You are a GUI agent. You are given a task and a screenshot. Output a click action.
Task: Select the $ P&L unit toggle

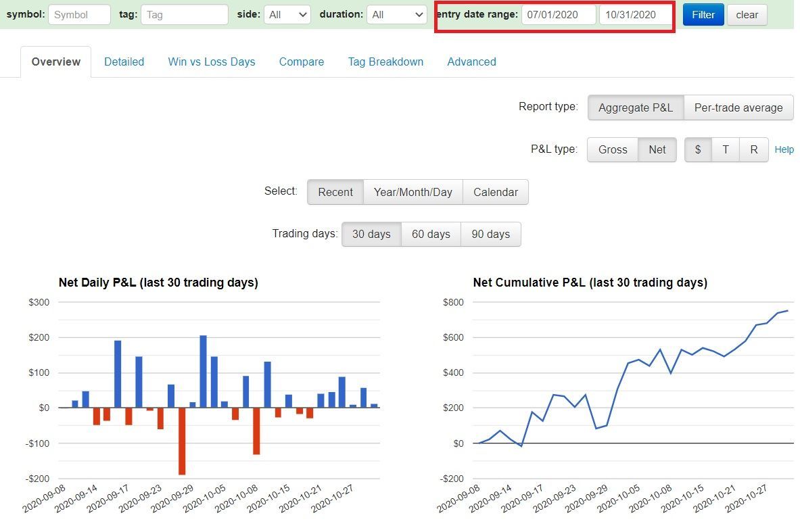coord(698,149)
